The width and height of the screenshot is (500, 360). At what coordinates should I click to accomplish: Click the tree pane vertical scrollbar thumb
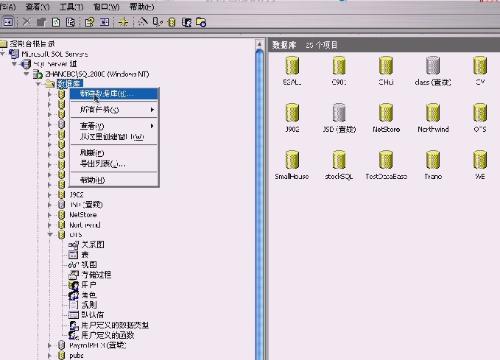(260, 204)
